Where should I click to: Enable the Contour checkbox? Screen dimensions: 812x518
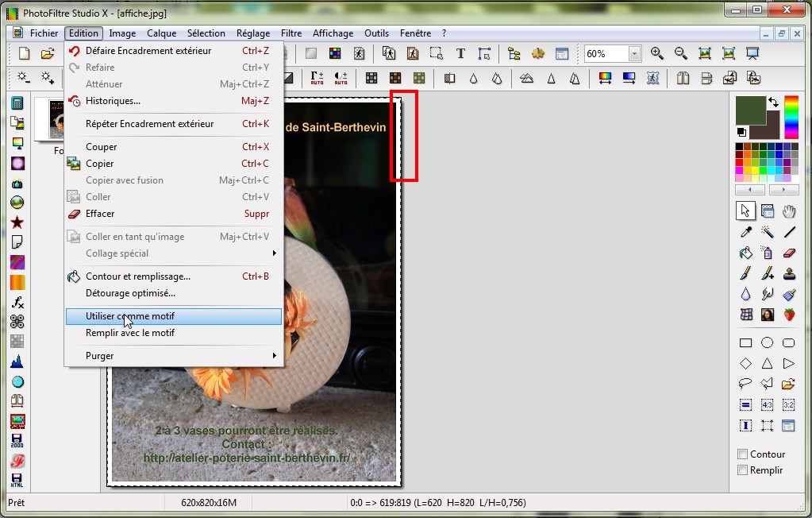(743, 454)
